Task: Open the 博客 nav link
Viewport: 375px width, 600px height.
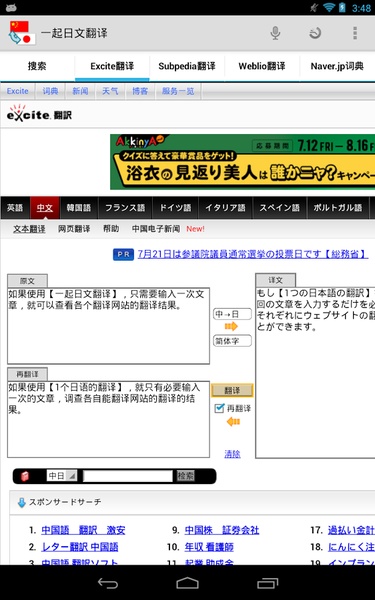Action: point(140,91)
